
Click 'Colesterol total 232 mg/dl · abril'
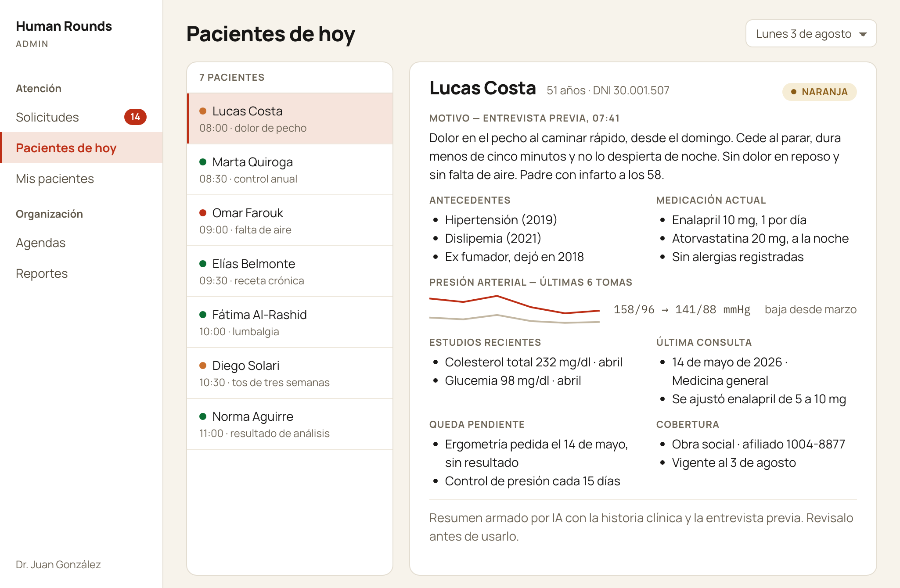point(533,362)
